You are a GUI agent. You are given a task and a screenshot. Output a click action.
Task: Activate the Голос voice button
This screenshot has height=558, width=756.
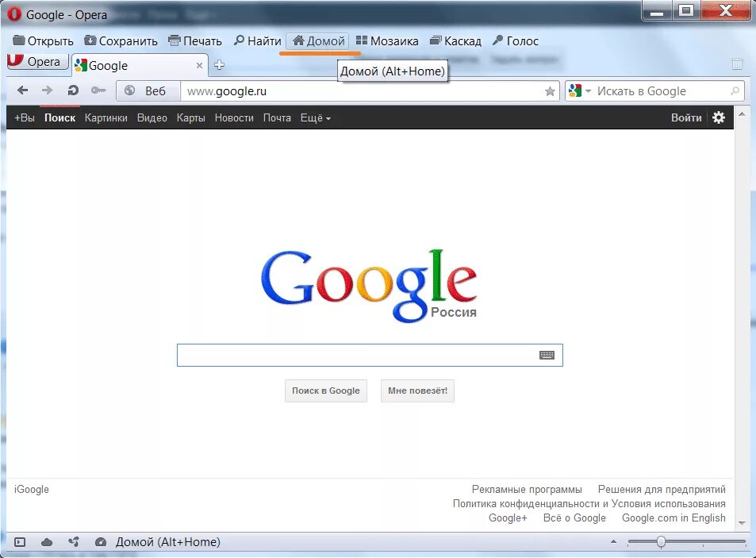point(515,41)
